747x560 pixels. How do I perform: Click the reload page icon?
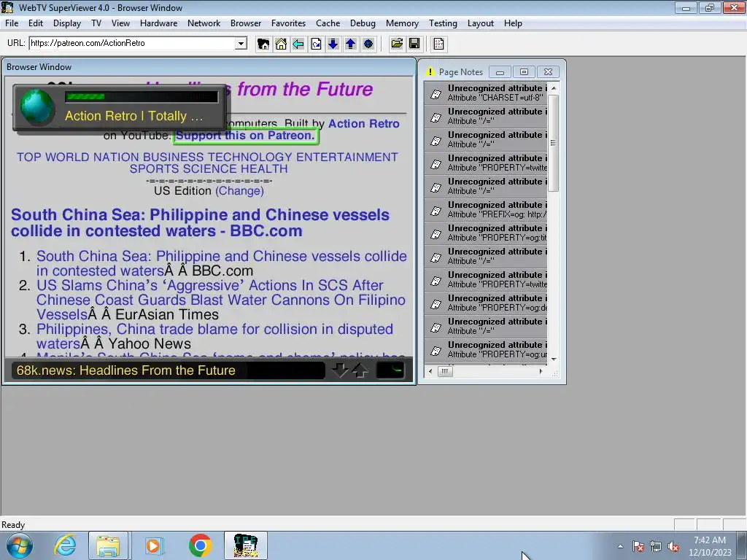(x=316, y=44)
